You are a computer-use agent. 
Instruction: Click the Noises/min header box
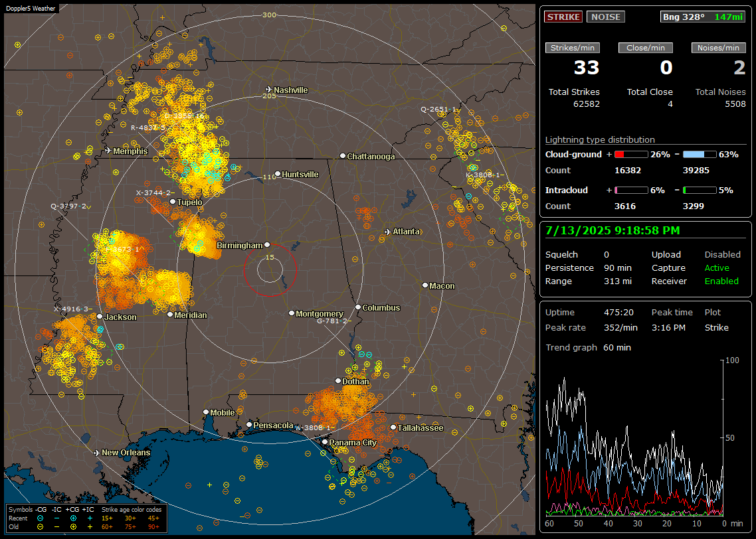(x=718, y=48)
